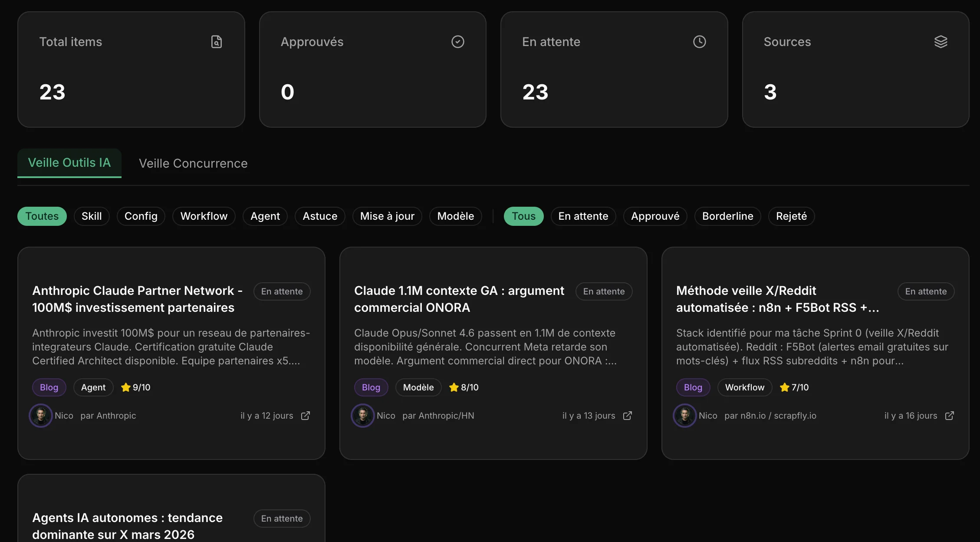Viewport: 980px width, 542px height.
Task: Enable the Borderline status filter
Action: point(727,216)
